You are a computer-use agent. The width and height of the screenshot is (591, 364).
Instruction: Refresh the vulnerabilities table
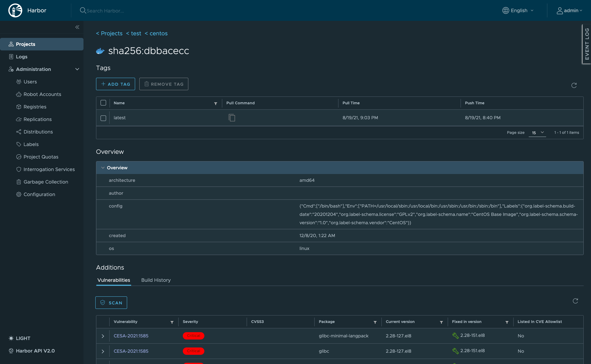(x=575, y=301)
